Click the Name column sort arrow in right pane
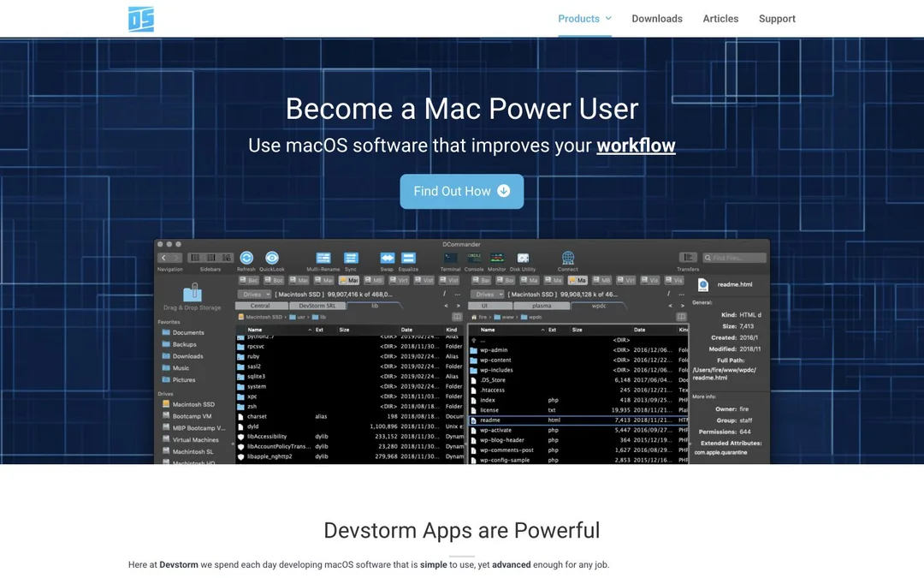Screen dimensions: 924x578 coord(542,330)
